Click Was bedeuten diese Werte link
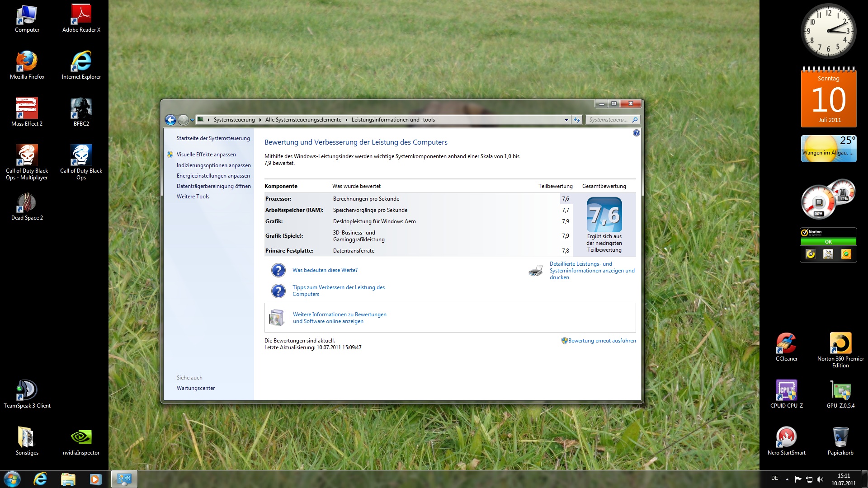Screen dimensions: 868x488 (325, 270)
